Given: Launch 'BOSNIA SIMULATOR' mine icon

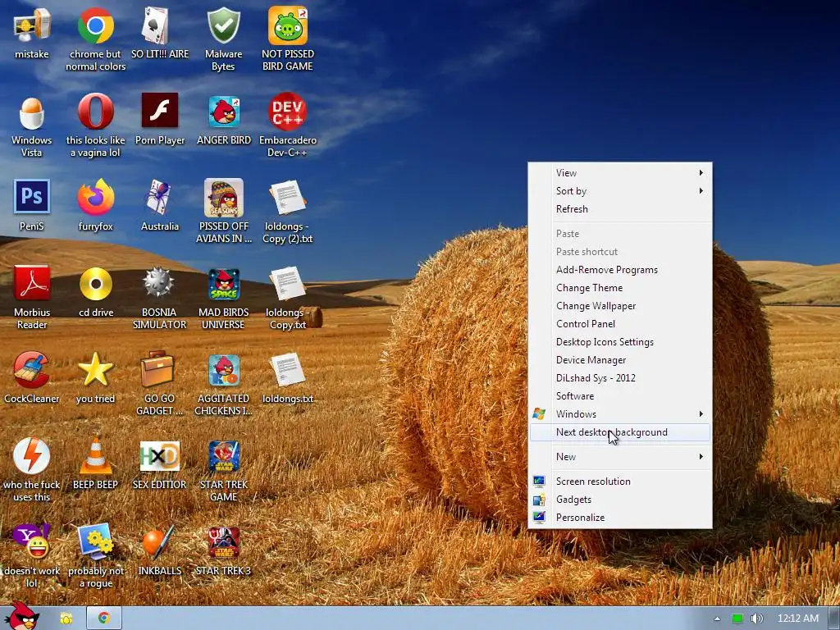Looking at the screenshot, I should click(158, 282).
